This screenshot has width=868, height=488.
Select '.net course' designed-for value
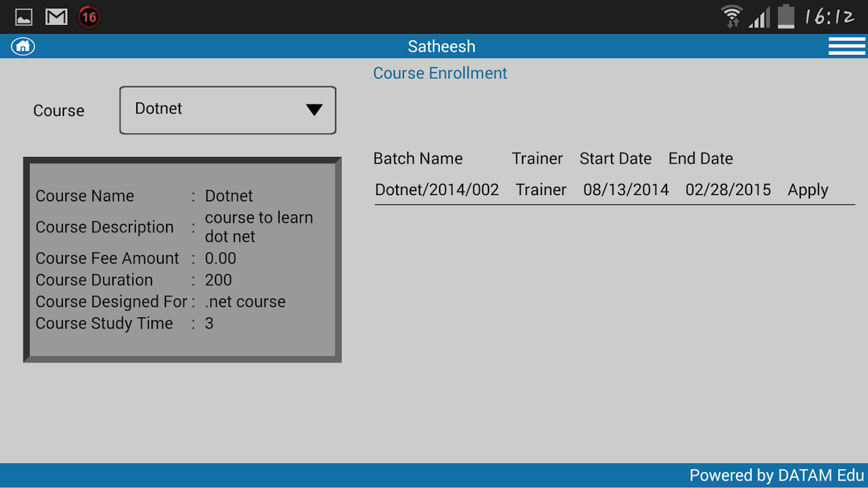(x=245, y=301)
